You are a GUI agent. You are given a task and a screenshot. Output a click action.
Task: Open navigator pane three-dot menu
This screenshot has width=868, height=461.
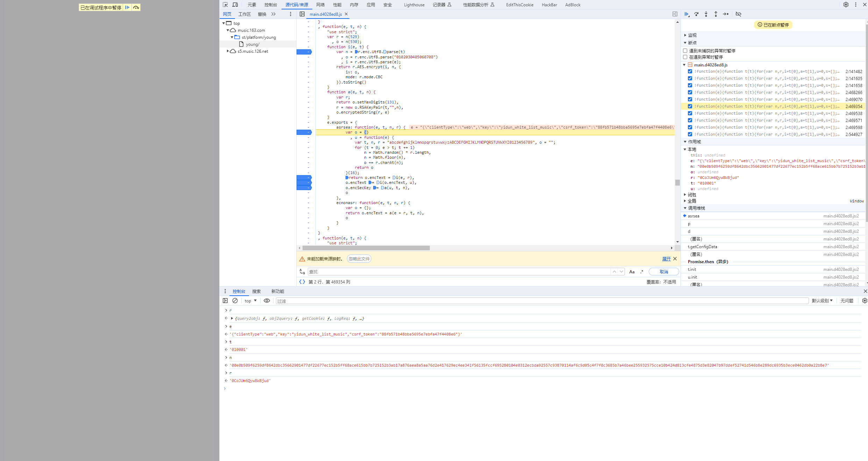291,14
